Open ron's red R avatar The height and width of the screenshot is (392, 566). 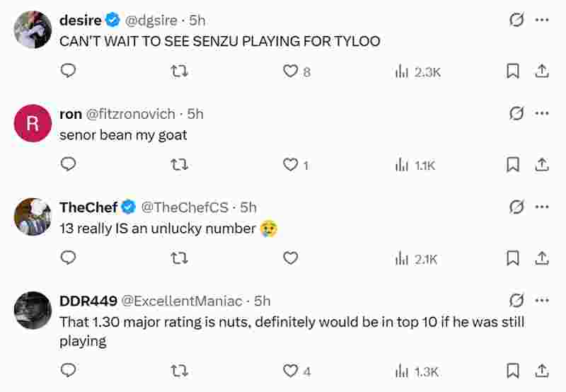(33, 122)
